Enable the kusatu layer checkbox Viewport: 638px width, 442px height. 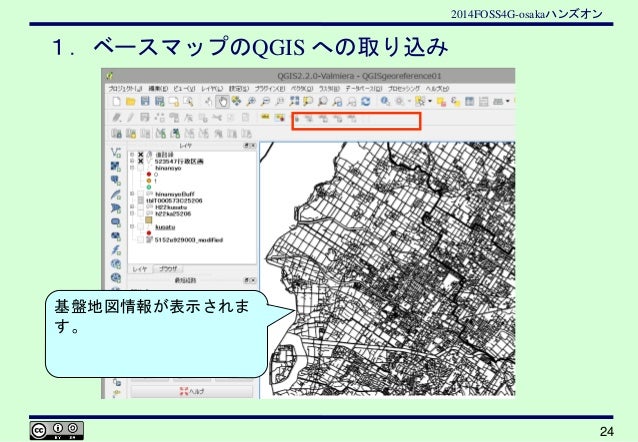tap(140, 227)
